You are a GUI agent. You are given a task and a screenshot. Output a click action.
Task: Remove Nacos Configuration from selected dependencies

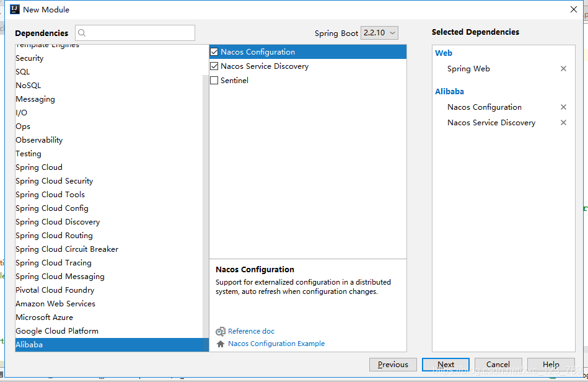pyautogui.click(x=563, y=107)
